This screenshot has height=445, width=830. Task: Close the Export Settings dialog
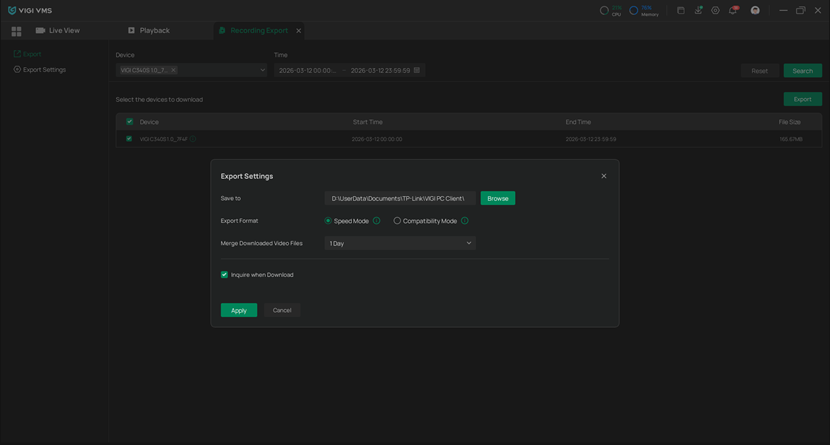pos(603,176)
